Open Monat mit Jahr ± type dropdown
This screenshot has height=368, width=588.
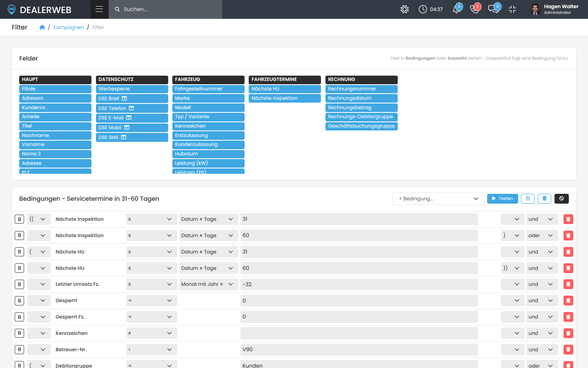tap(208, 284)
